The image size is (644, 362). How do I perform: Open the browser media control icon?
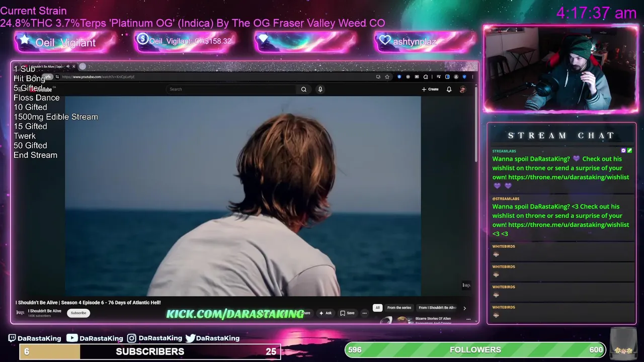tap(439, 77)
